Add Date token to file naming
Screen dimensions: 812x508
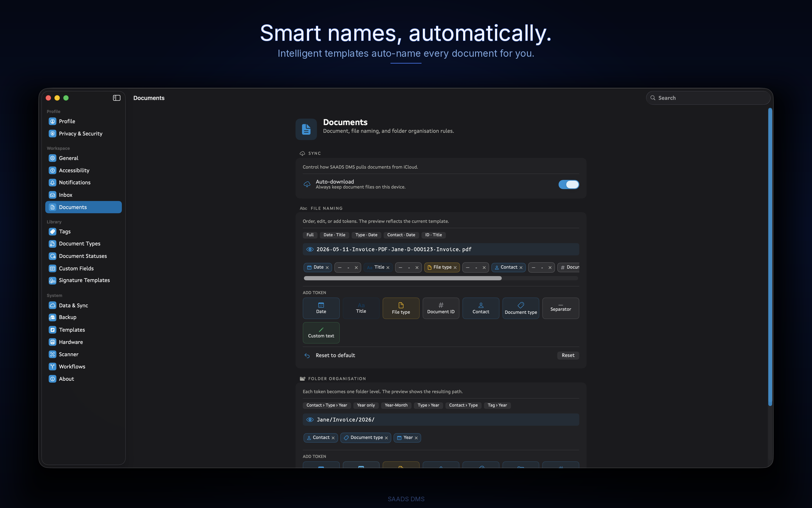(321, 308)
